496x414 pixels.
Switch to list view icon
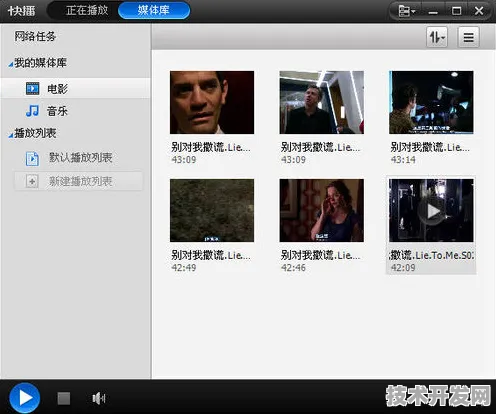469,37
